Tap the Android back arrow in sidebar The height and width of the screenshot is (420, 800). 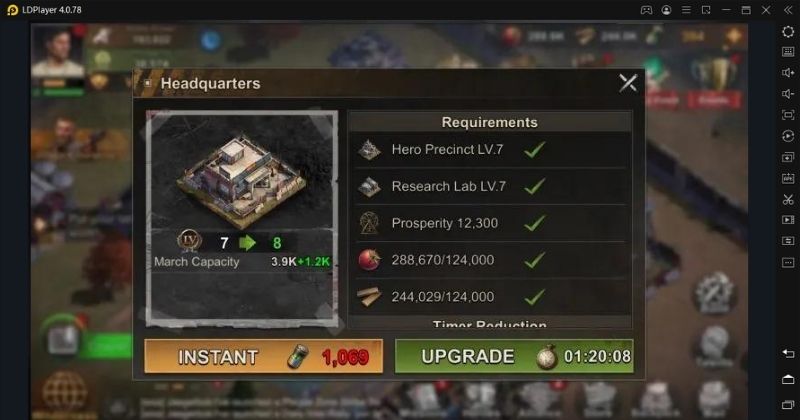tap(788, 353)
